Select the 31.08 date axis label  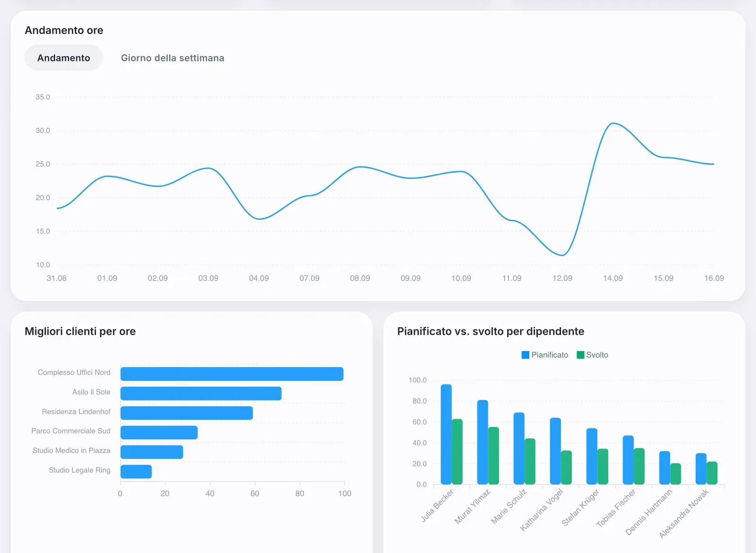[x=57, y=278]
